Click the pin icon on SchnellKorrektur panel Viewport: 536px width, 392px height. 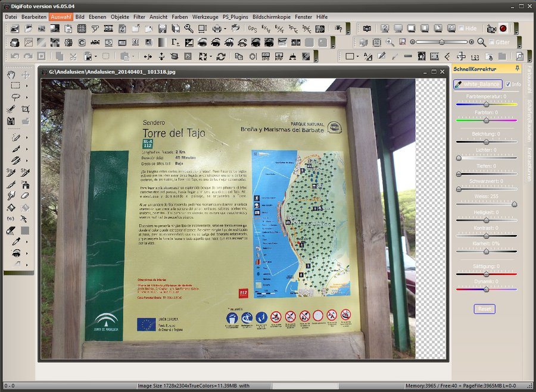(x=517, y=69)
